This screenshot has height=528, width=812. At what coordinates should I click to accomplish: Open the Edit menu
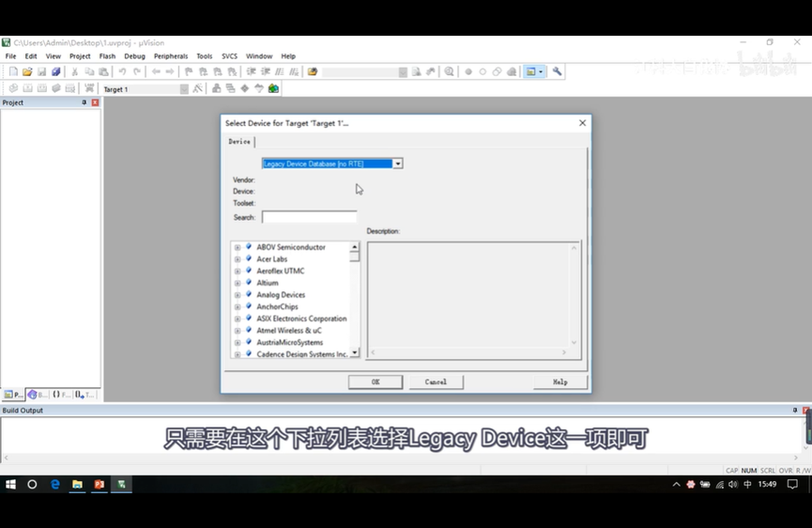pyautogui.click(x=31, y=56)
